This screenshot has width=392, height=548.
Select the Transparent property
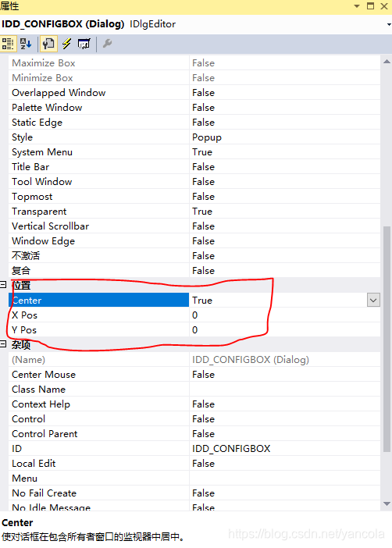98,212
